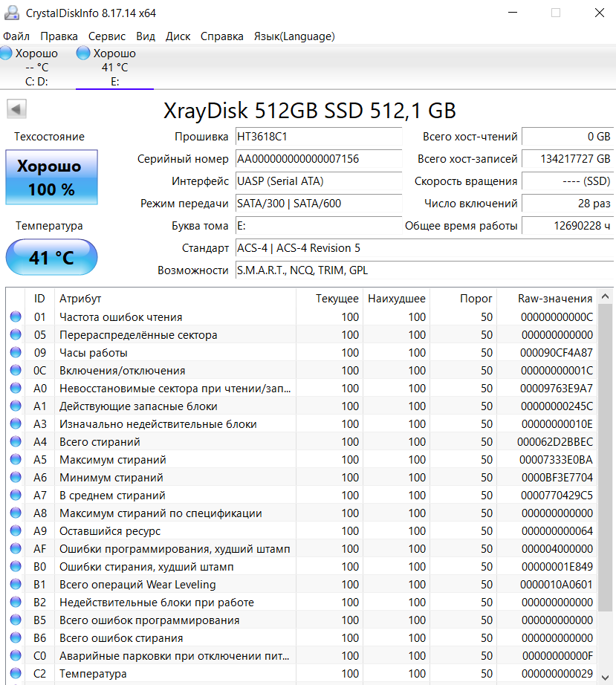The image size is (616, 685).
Task: Click status icon of row B6 Всего ошибок стирания
Action: tap(16, 637)
